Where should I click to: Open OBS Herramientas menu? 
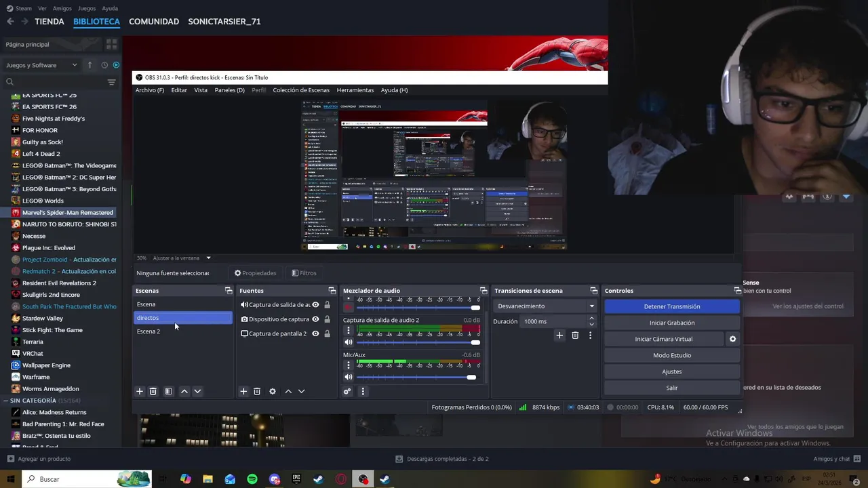pyautogui.click(x=355, y=90)
